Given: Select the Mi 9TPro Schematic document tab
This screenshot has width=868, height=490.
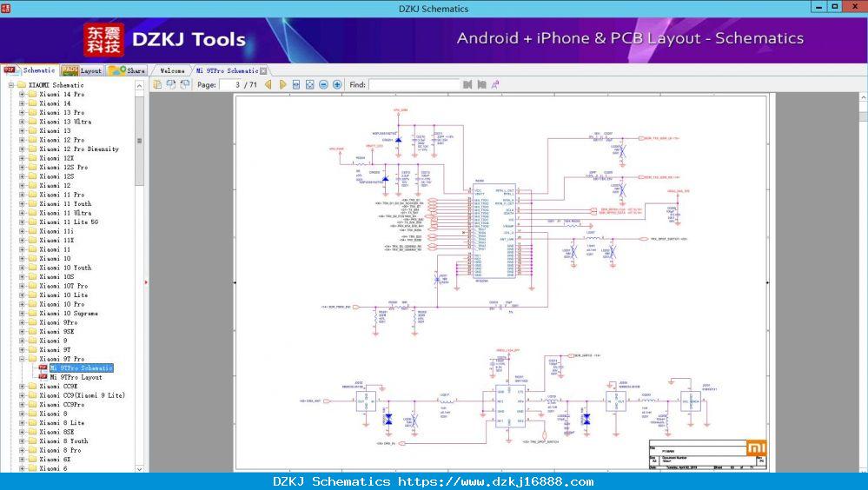Looking at the screenshot, I should (227, 71).
